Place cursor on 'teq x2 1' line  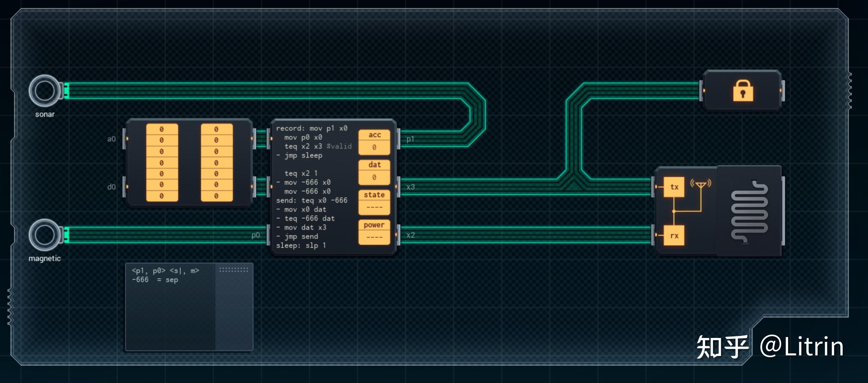click(x=301, y=173)
